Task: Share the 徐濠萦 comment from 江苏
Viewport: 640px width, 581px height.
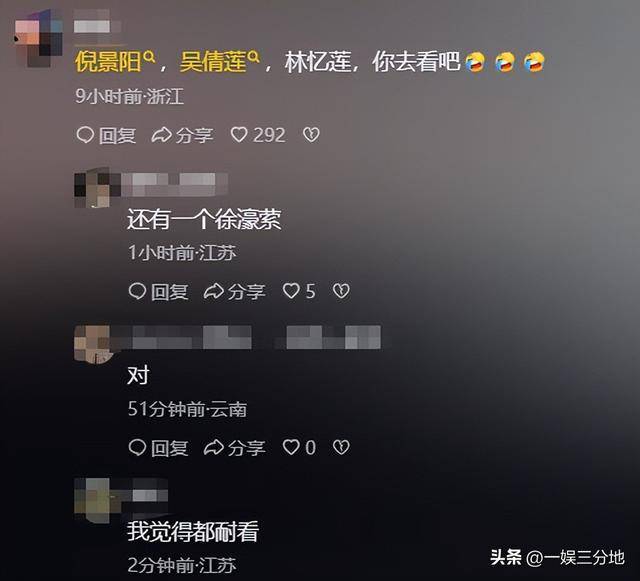Action: click(235, 292)
